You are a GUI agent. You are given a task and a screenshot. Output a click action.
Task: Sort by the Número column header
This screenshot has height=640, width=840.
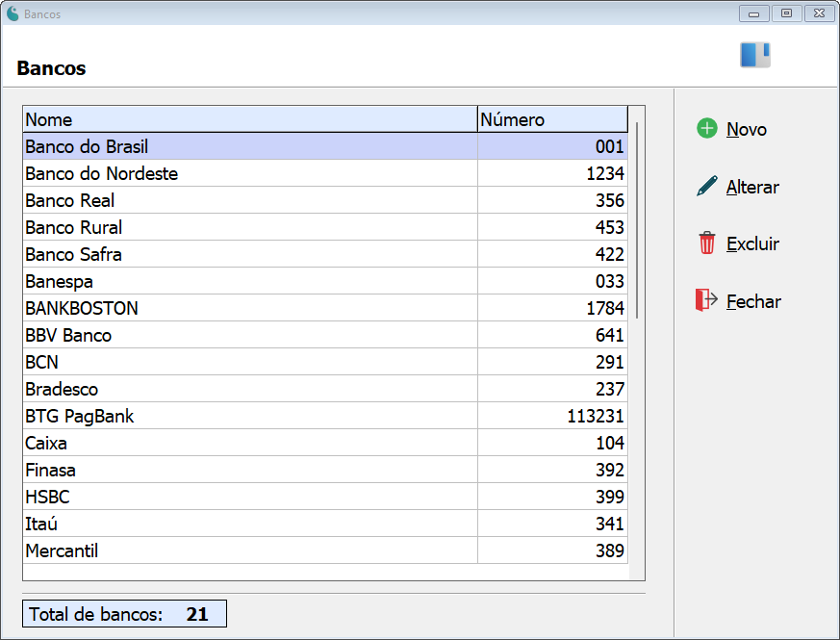pos(552,119)
